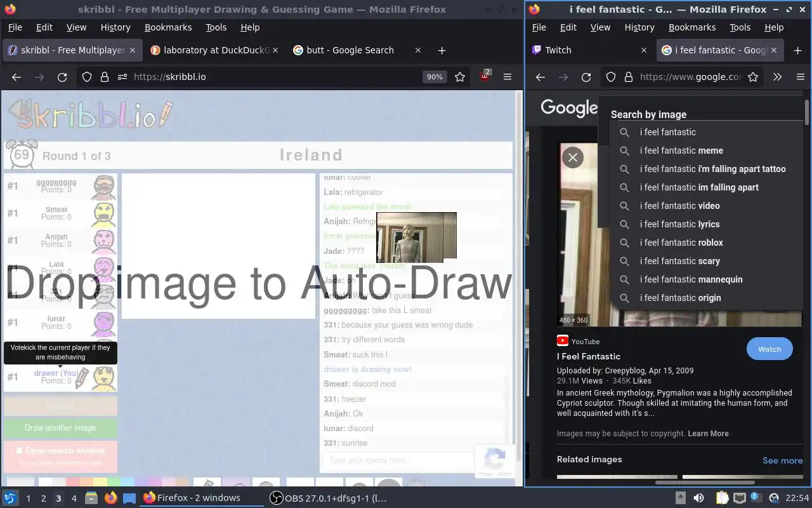Screen dimensions: 812x508
Task: Open uBlock extension icon in skribbl window
Action: (485, 77)
